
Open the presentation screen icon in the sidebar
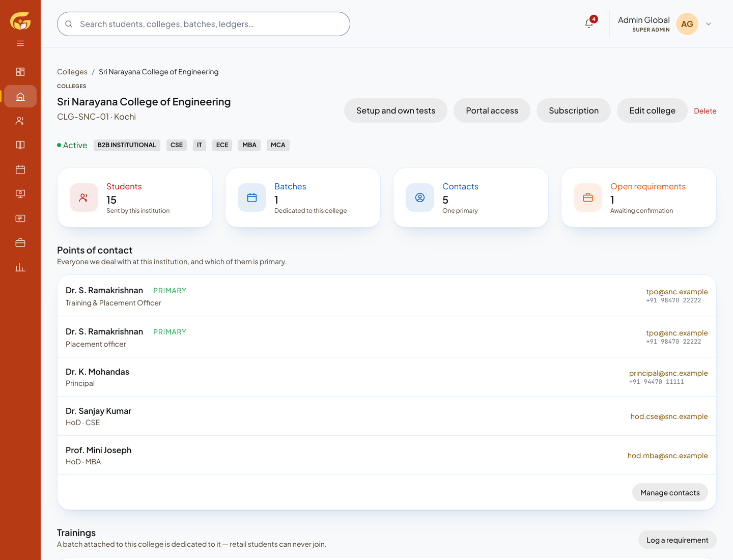tap(20, 194)
